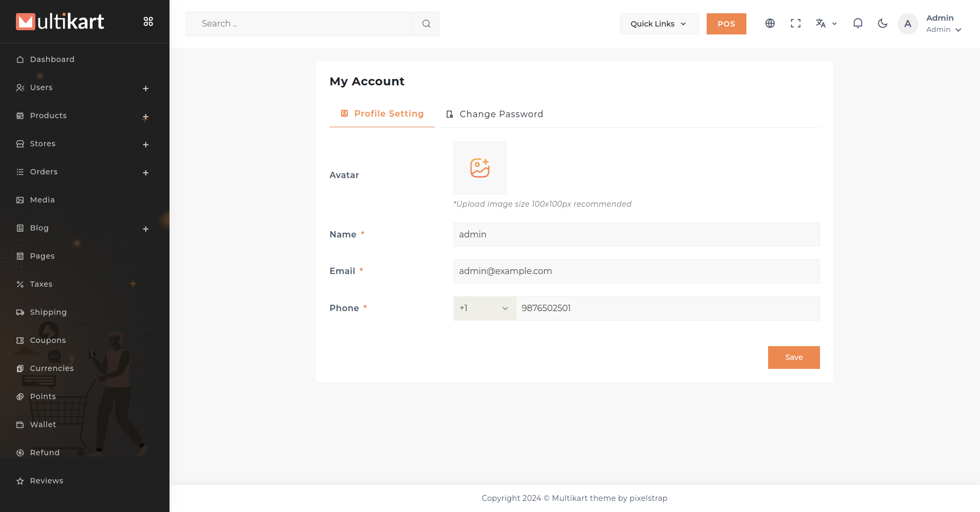Click into the Email input field
Image resolution: width=980 pixels, height=512 pixels.
pyautogui.click(x=636, y=271)
